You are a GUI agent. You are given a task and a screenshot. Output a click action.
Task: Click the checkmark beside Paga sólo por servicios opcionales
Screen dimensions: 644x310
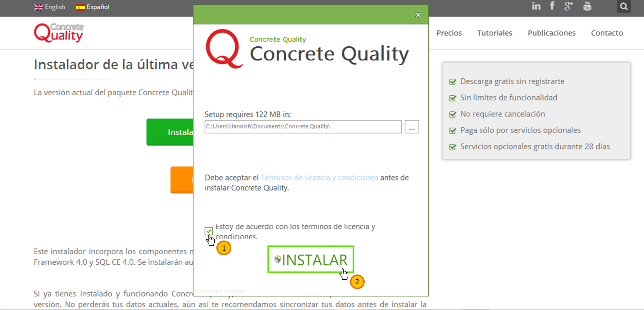(x=453, y=131)
